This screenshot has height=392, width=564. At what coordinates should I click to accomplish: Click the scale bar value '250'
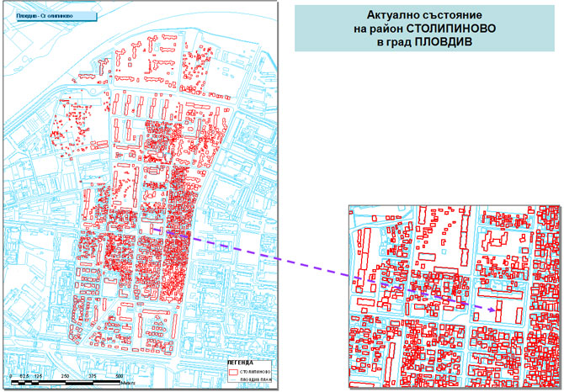pyautogui.click(x=65, y=376)
